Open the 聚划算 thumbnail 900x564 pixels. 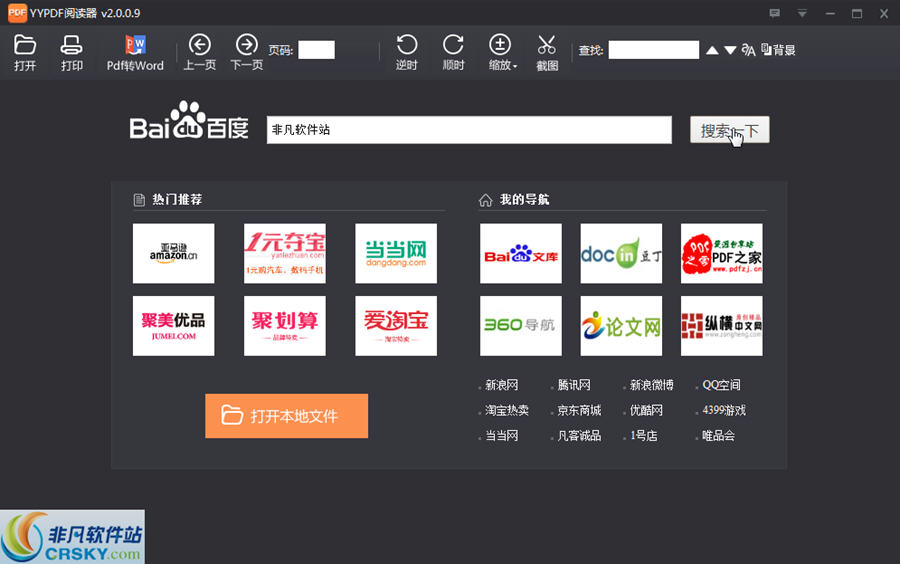pos(285,326)
